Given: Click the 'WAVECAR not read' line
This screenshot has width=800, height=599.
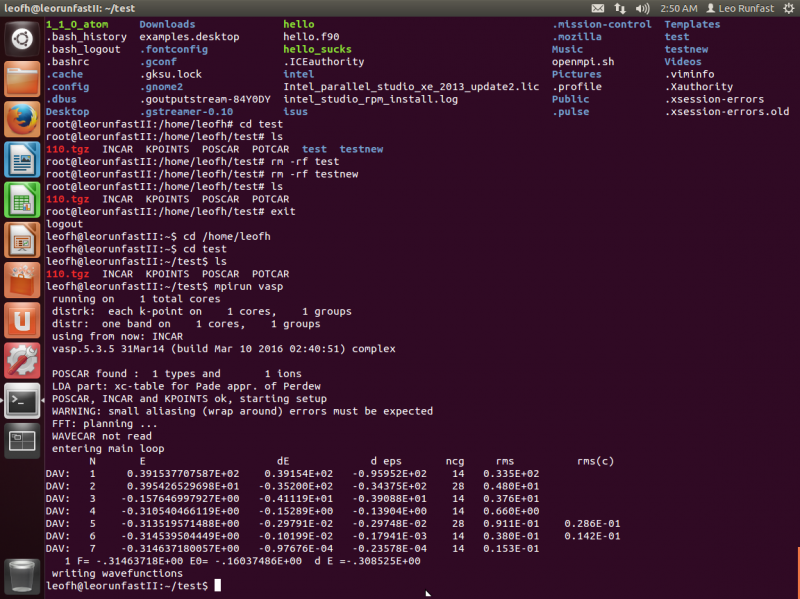Looking at the screenshot, I should click(x=102, y=436).
